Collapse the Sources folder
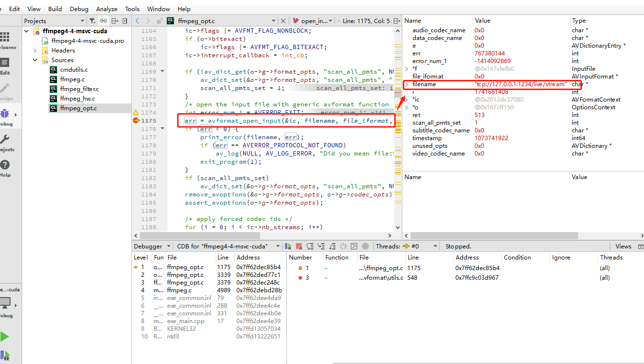 [x=35, y=60]
